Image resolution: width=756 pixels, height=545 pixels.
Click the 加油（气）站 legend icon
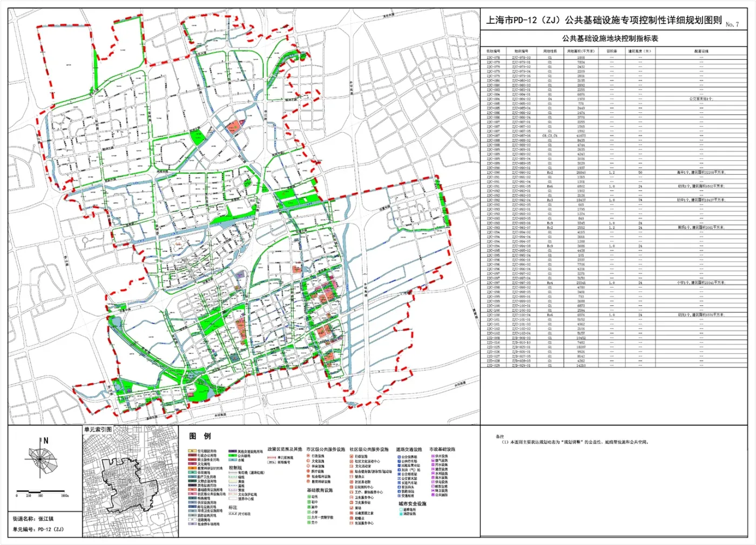399,470
